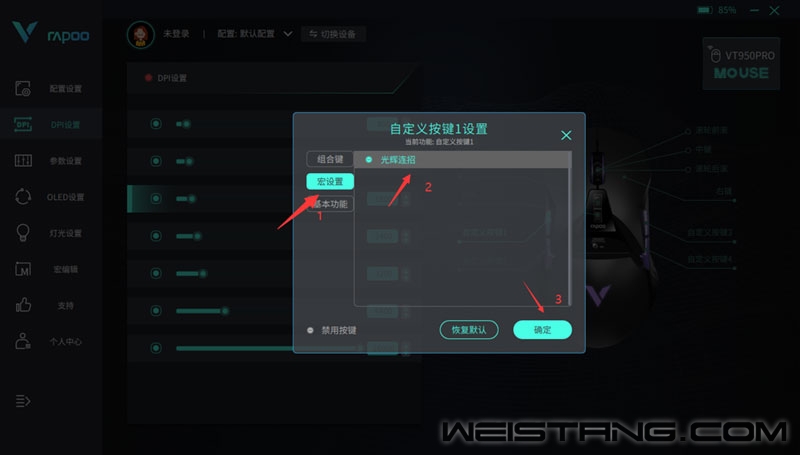
Task: Select the first DPI level radio button
Action: [156, 124]
